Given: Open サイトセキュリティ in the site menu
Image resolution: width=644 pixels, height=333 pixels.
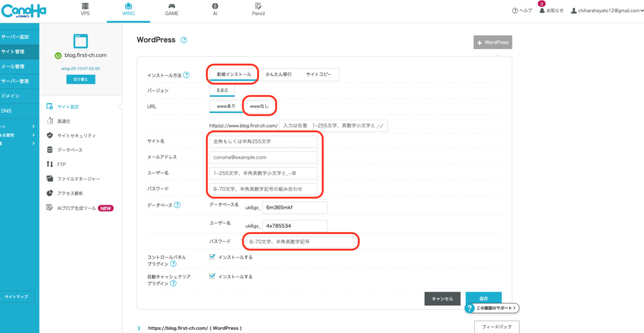Looking at the screenshot, I should [x=70, y=135].
